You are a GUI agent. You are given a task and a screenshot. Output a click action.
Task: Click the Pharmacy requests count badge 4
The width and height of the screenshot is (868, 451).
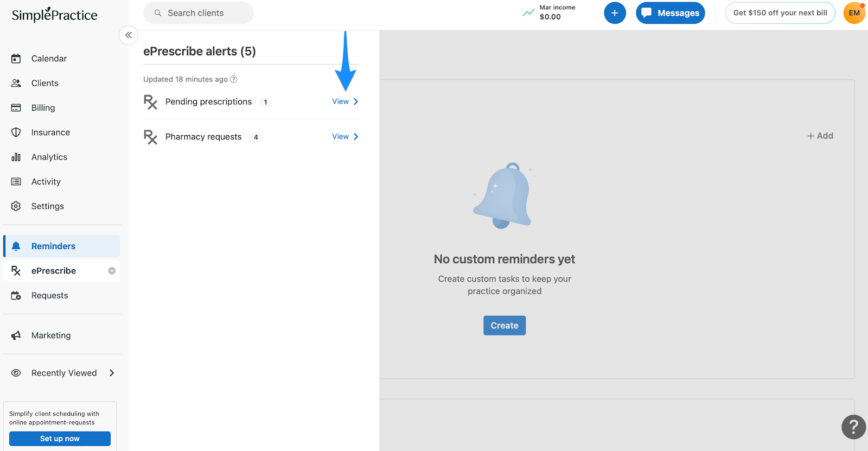tap(256, 137)
